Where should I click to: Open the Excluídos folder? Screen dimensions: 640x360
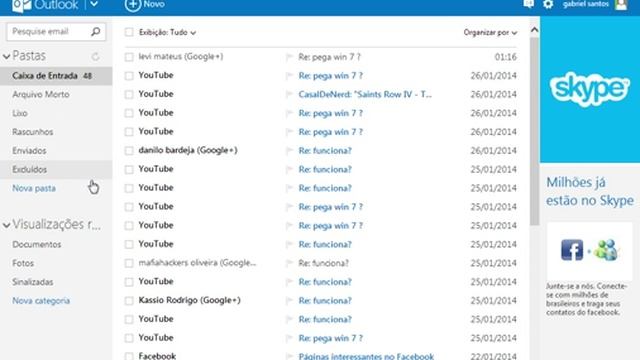pos(56,169)
